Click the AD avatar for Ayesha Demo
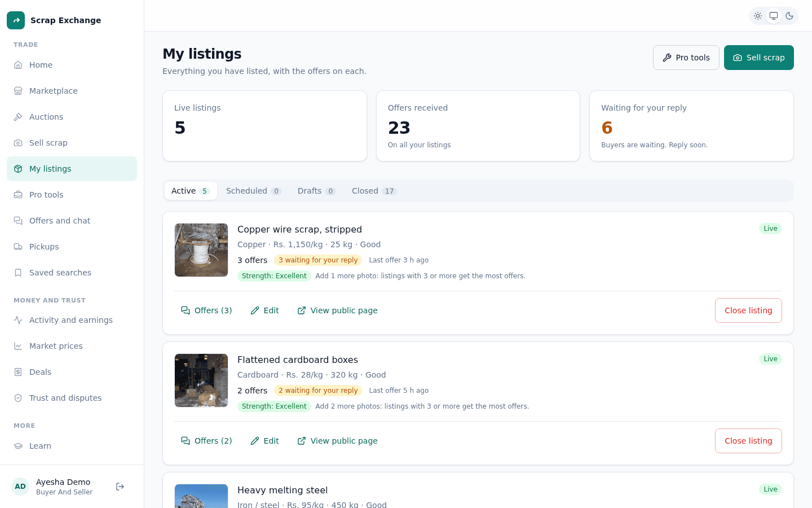 tap(20, 487)
